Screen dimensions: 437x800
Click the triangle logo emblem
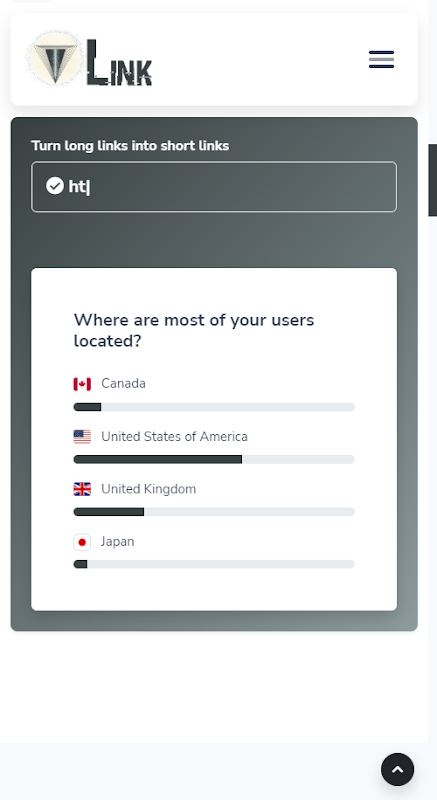tap(55, 59)
